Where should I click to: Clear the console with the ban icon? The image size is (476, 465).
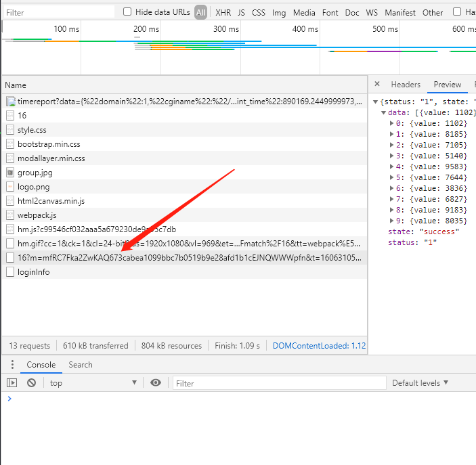pos(31,382)
